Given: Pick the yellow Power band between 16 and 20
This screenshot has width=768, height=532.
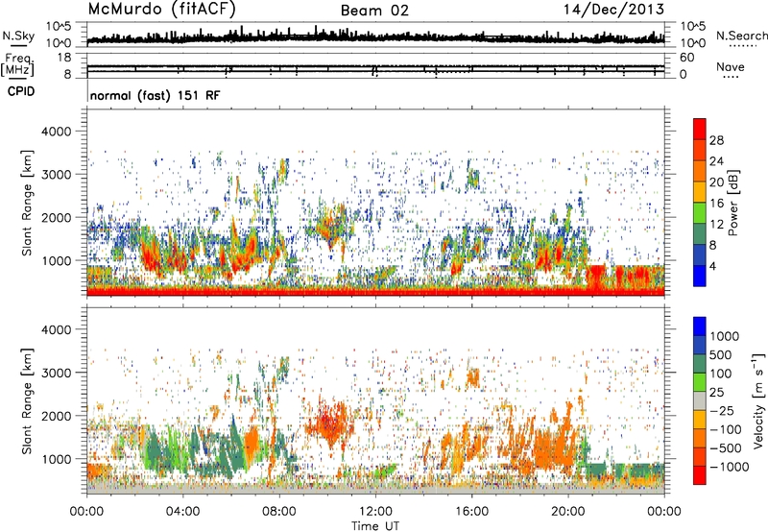Looking at the screenshot, I should coord(700,192).
